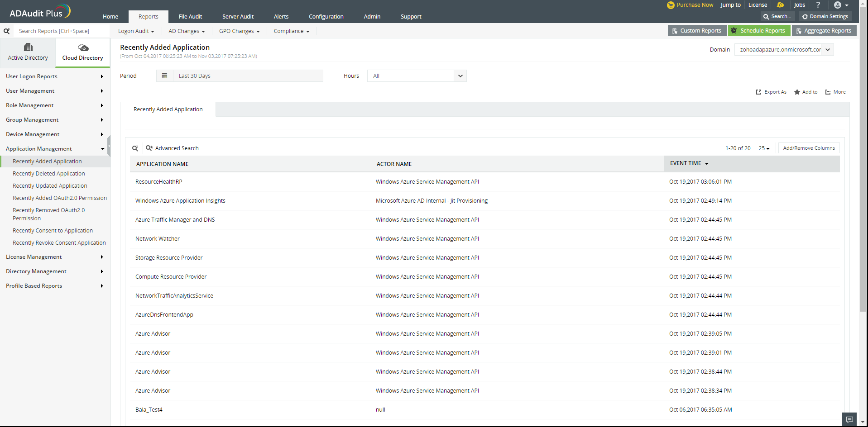
Task: Open the Configuration tab
Action: (326, 17)
